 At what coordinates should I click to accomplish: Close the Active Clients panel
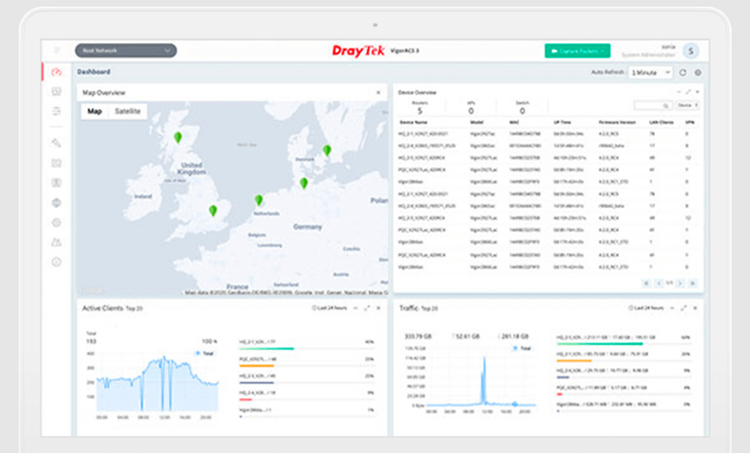pyautogui.click(x=378, y=309)
